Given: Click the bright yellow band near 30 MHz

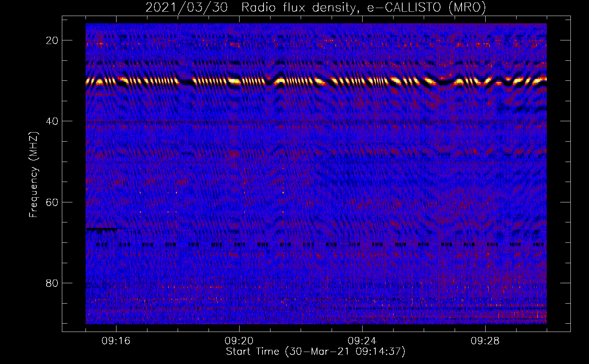Looking at the screenshot, I should point(316,81).
